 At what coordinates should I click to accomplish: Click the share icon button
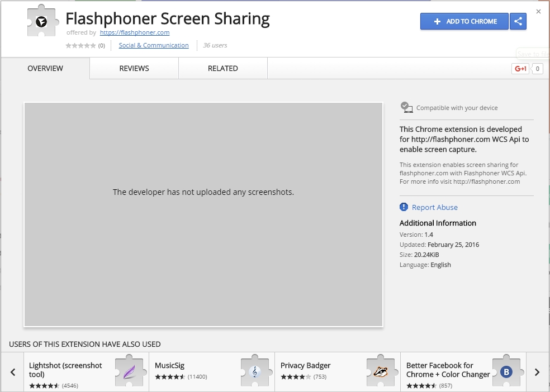click(518, 21)
